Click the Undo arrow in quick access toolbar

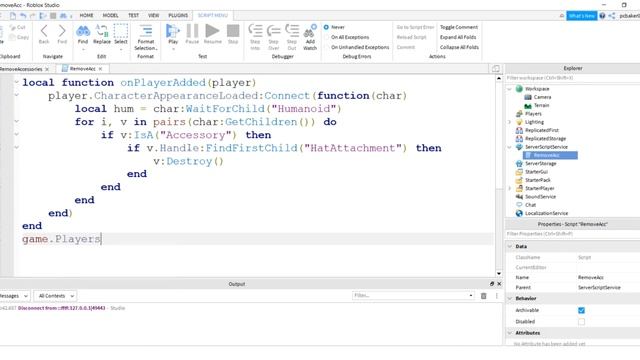pyautogui.click(x=23, y=16)
